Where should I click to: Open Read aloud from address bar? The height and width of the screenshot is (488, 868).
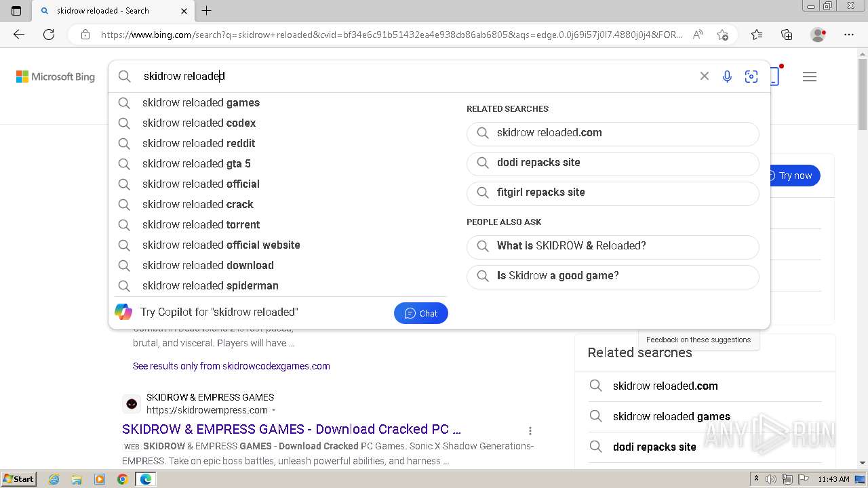pyautogui.click(x=698, y=35)
